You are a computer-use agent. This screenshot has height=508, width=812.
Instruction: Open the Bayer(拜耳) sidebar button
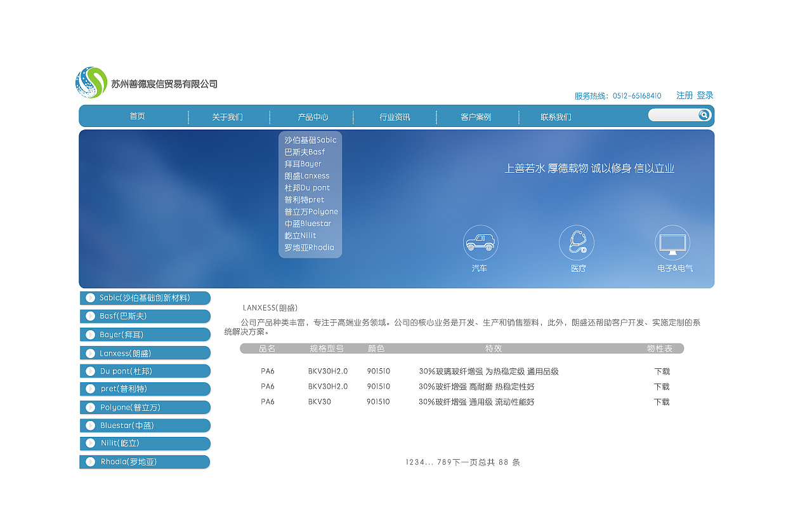point(145,335)
